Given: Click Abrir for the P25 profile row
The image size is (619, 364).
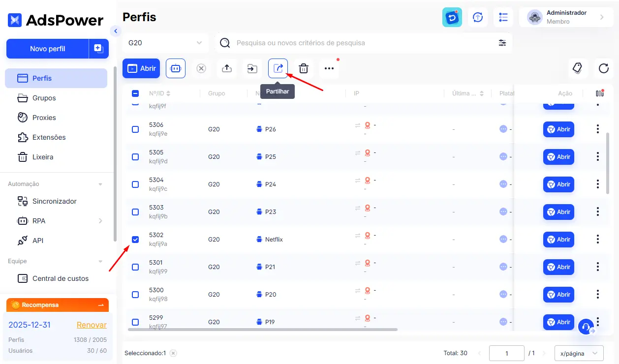Looking at the screenshot, I should pos(558,157).
